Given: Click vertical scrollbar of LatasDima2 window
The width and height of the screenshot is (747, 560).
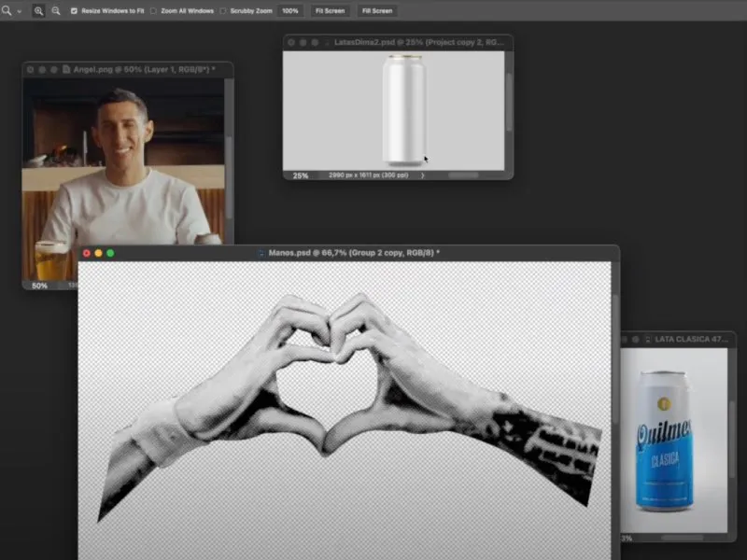Looking at the screenshot, I should [x=509, y=103].
